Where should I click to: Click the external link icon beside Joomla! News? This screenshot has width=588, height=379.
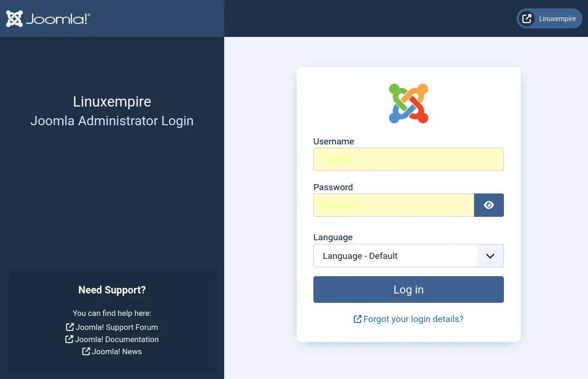coord(86,351)
